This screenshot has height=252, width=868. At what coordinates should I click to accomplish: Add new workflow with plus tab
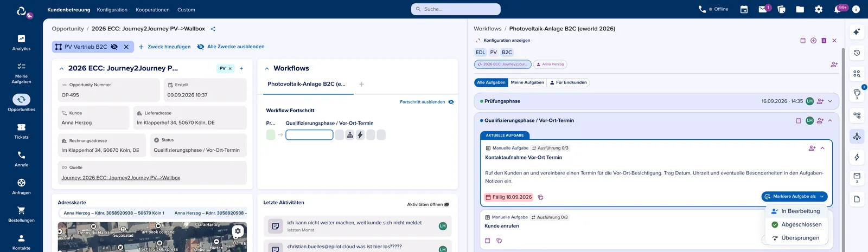[362, 84]
